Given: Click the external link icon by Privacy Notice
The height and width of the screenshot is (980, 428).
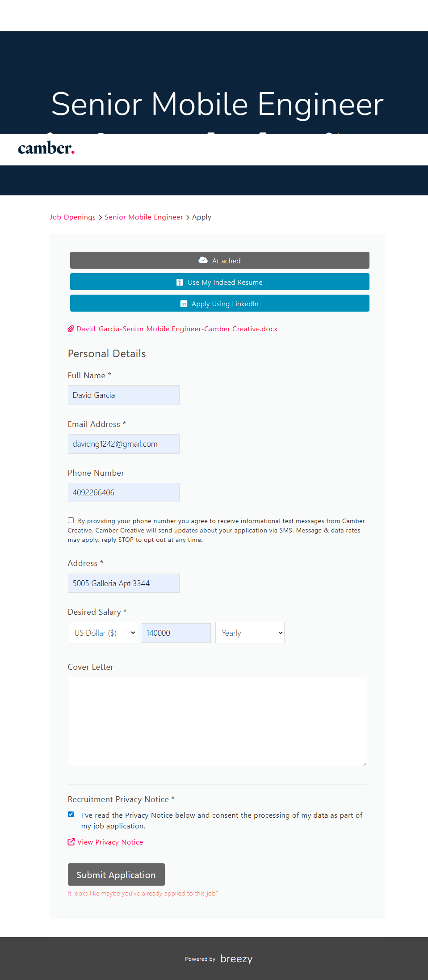Looking at the screenshot, I should tap(71, 842).
